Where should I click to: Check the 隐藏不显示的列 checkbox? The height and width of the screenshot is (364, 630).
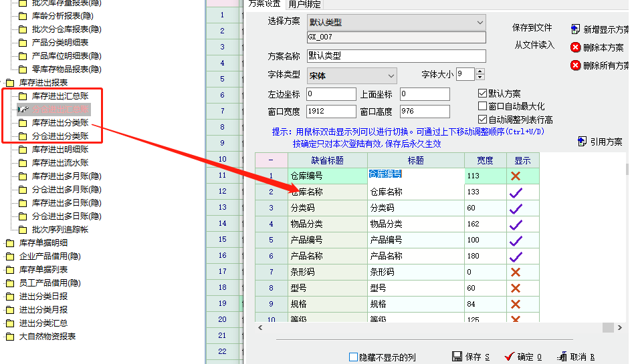point(354,357)
